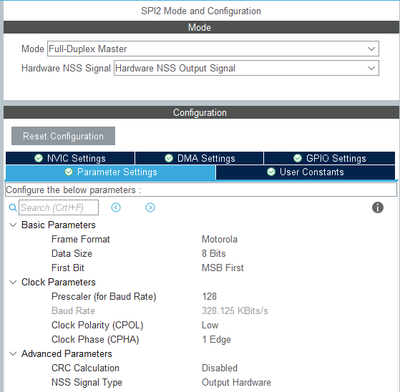Go to next search result arrow
Viewport: 400px width, 392px height.
(150, 208)
